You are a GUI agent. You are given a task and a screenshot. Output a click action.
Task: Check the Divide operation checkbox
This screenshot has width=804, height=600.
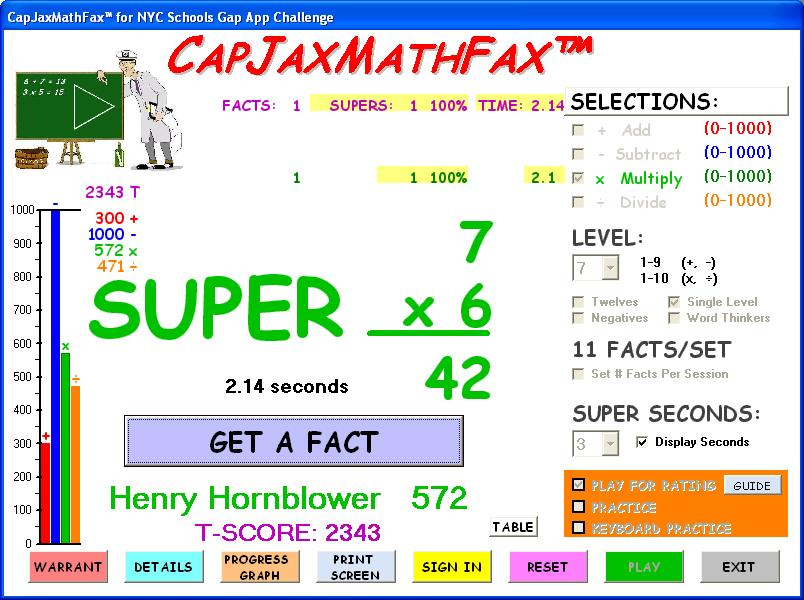point(578,202)
